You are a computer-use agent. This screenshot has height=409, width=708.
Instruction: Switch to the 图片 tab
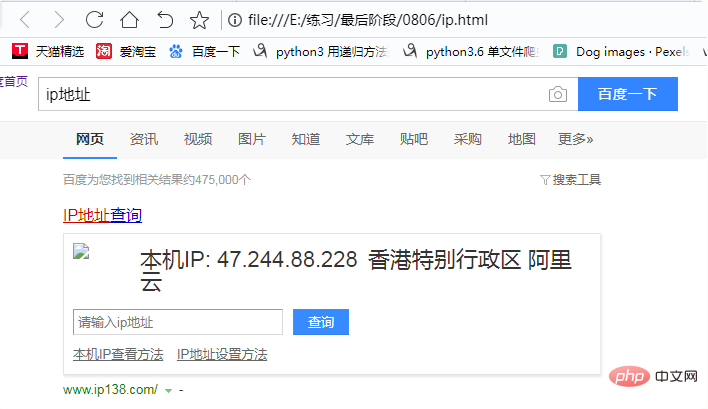[x=252, y=139]
